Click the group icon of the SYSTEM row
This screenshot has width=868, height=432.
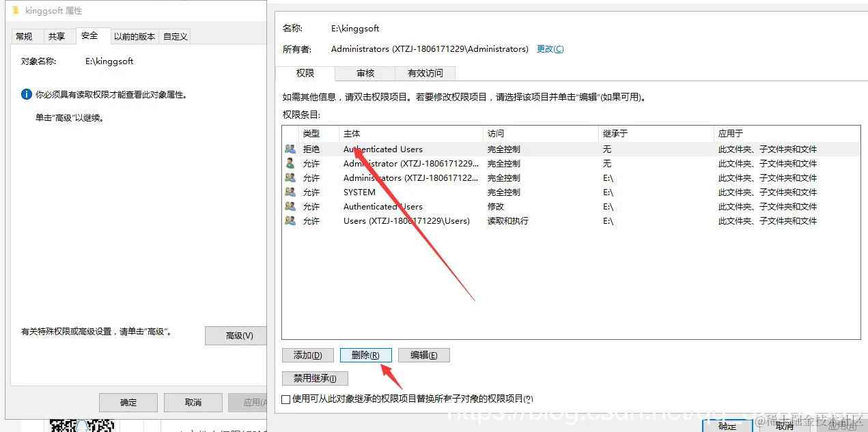pos(290,192)
